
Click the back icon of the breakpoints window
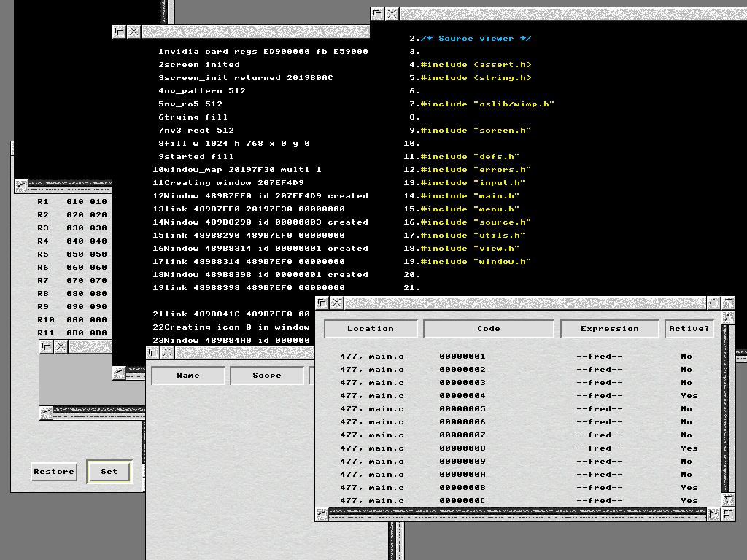pos(322,303)
